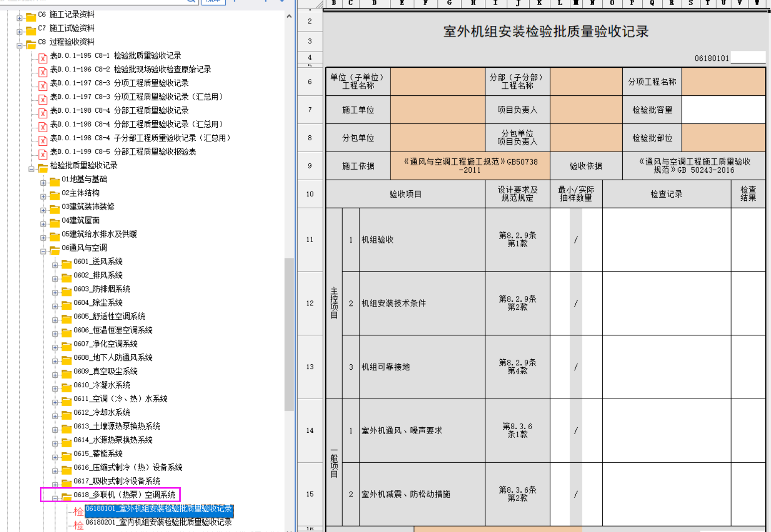The width and height of the screenshot is (771, 532).
Task: Select 06180201_室内机组安装检验批质量验收记录 item
Action: tap(159, 522)
